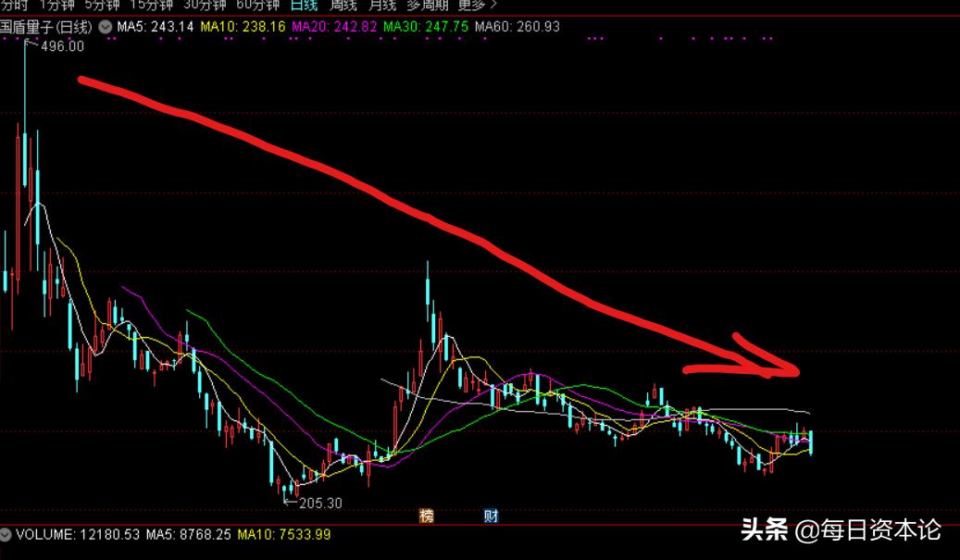This screenshot has height=560, width=960.
Task: Select the 日线 daily chart tab
Action: 305,6
